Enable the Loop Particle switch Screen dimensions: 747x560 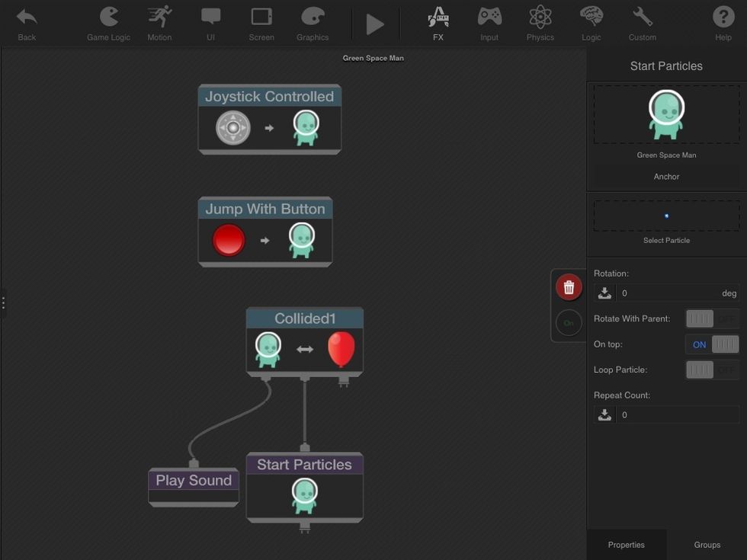(x=712, y=370)
